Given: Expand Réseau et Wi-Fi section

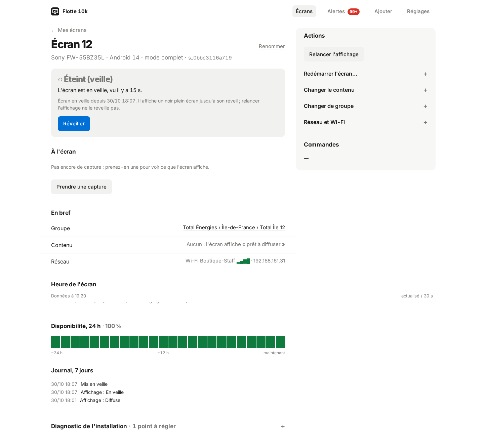Looking at the screenshot, I should [366, 122].
